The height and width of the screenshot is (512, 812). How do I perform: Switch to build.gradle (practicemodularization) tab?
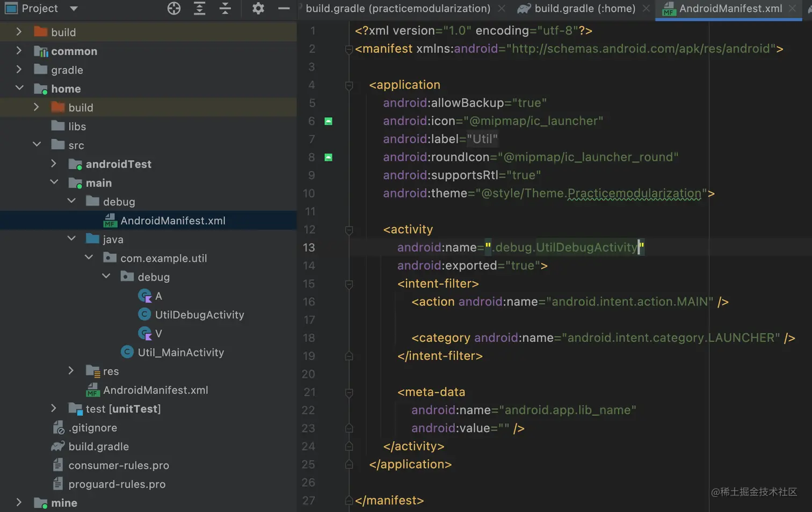click(397, 9)
